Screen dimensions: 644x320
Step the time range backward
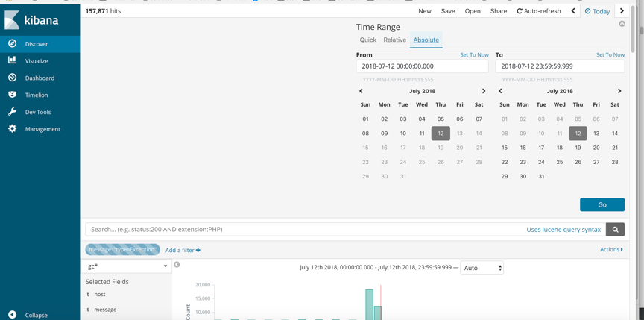pyautogui.click(x=573, y=11)
